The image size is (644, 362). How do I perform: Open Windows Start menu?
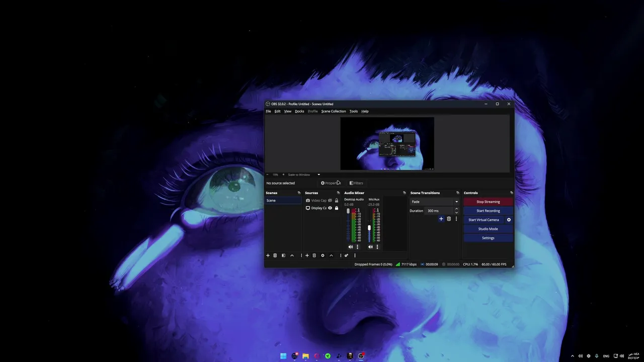tap(283, 356)
